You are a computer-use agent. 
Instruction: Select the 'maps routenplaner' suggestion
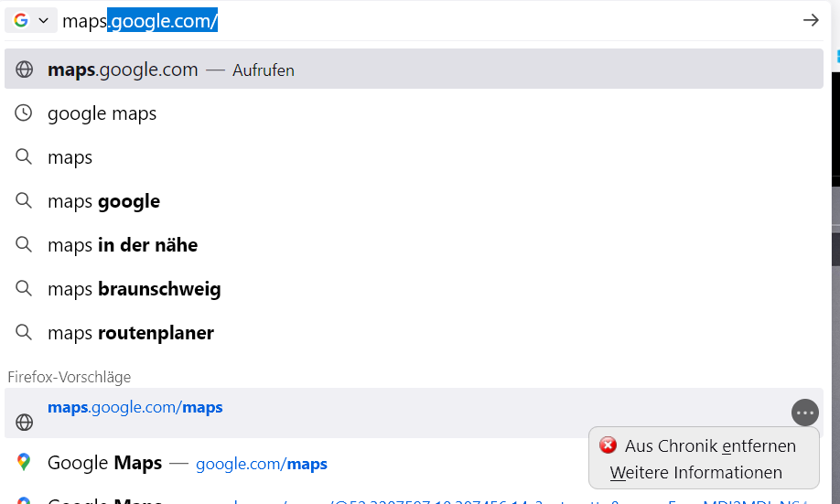131,333
